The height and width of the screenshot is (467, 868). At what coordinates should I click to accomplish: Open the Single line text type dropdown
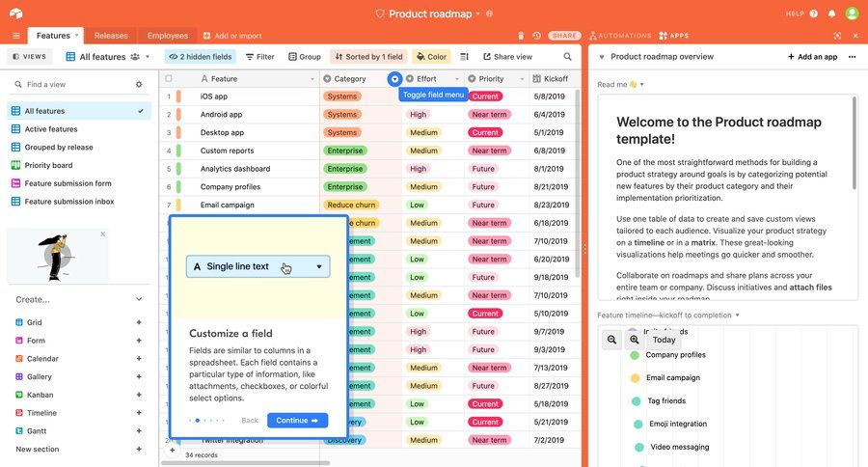click(x=258, y=266)
